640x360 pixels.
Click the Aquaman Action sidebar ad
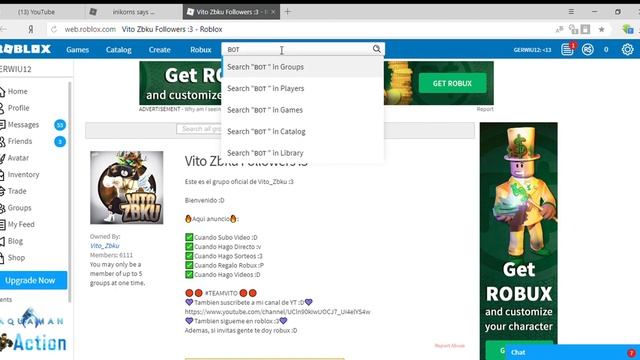[33, 331]
